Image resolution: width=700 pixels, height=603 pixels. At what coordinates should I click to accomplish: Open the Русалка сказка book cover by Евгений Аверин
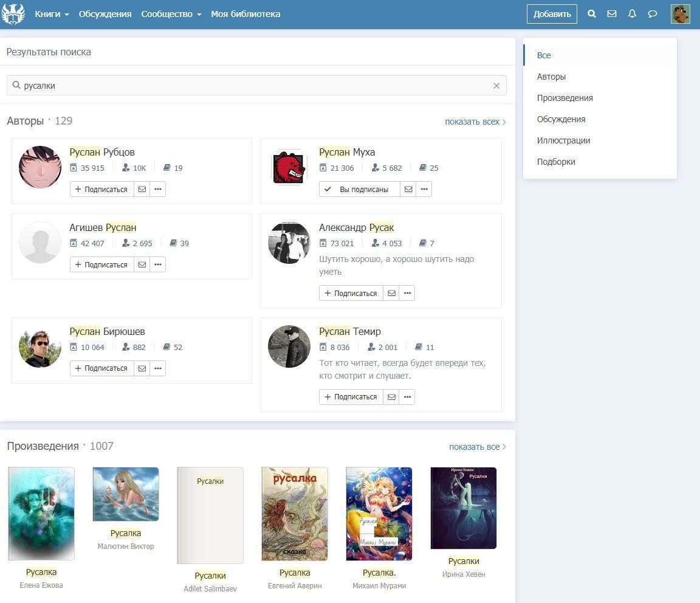[295, 514]
